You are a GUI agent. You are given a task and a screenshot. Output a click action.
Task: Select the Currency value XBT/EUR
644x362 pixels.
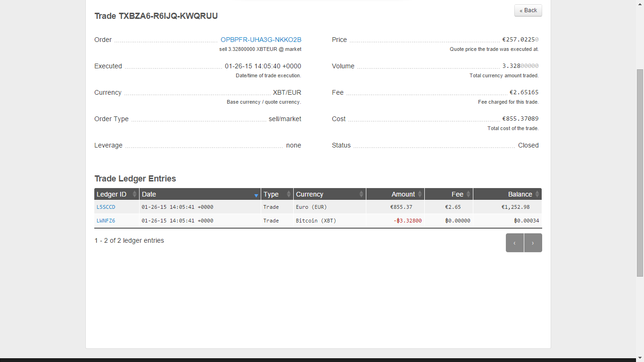coord(287,92)
